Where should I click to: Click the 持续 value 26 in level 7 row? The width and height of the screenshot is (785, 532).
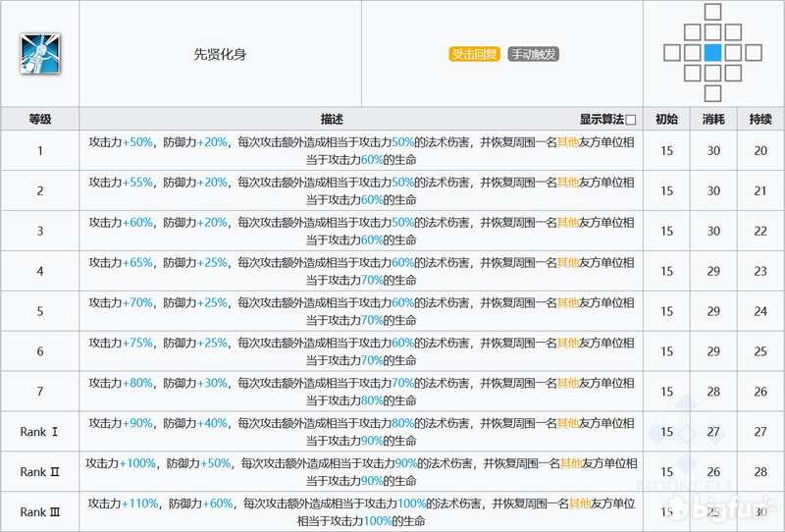click(760, 392)
